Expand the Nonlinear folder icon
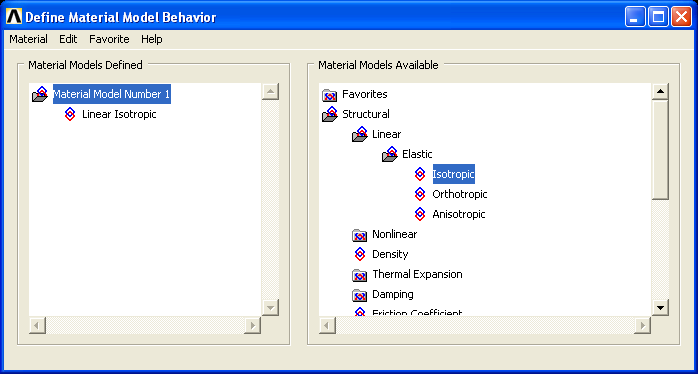Image resolution: width=698 pixels, height=374 pixels. [359, 235]
